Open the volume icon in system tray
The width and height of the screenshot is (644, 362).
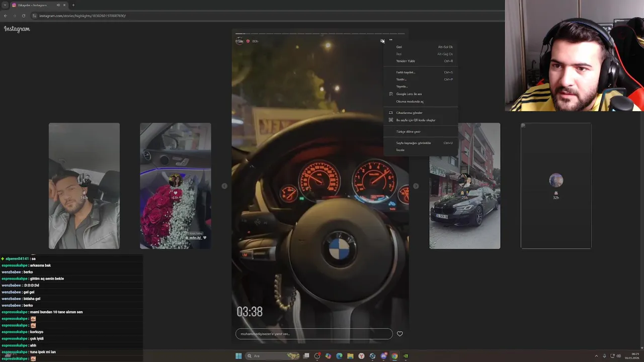[x=619, y=356]
